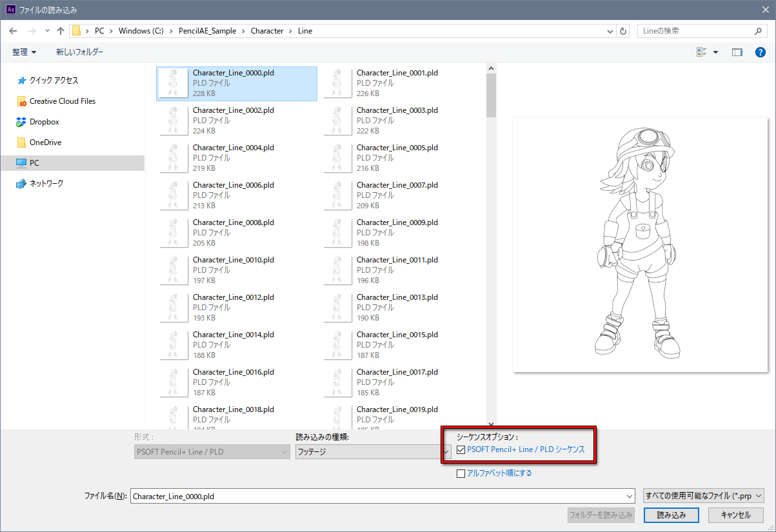The height and width of the screenshot is (532, 776).
Task: Open the Organize (整理) menu
Action: 25,52
